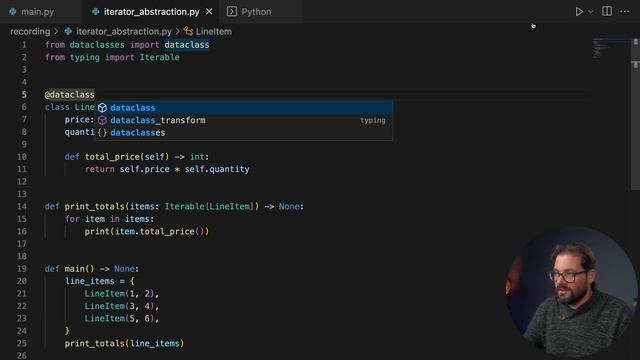Click line number 14 in the gutter
Screen dimensions: 640x360
(x=22, y=206)
